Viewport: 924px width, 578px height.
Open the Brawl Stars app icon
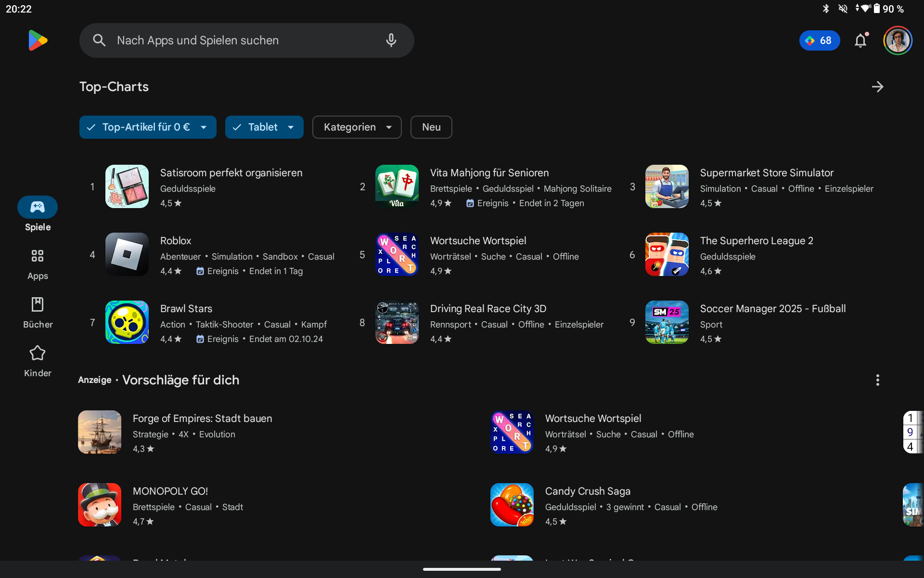coord(127,322)
